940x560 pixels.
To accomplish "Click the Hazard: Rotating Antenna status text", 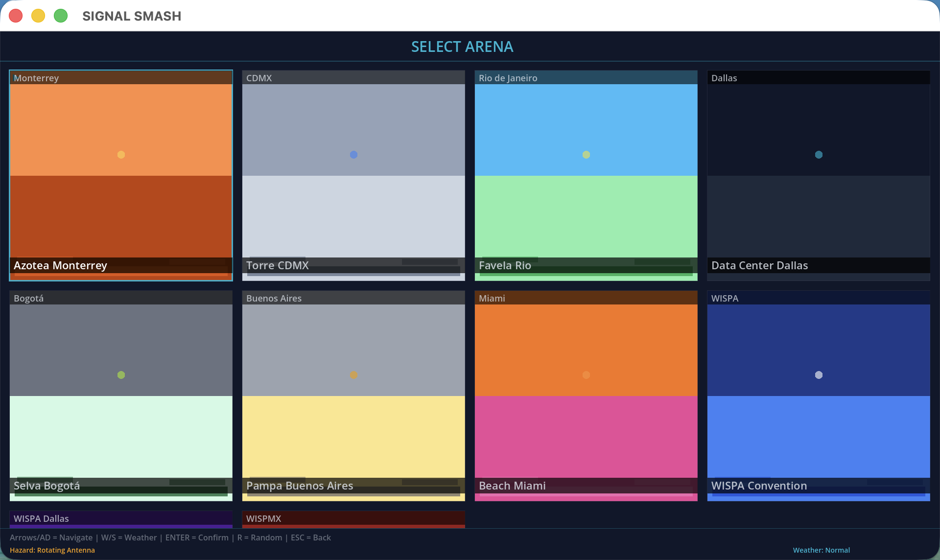I will (x=52, y=550).
